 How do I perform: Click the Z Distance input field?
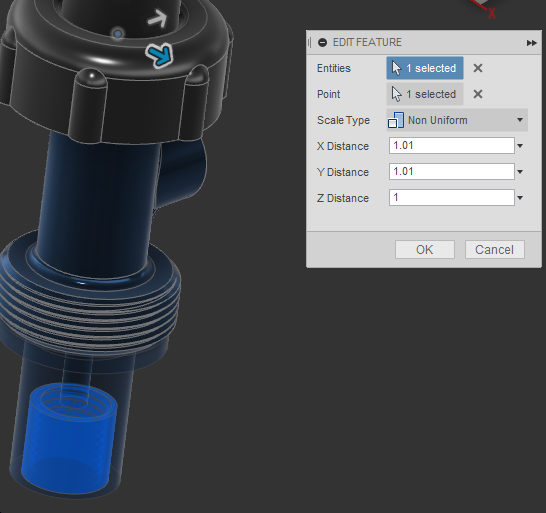point(452,197)
